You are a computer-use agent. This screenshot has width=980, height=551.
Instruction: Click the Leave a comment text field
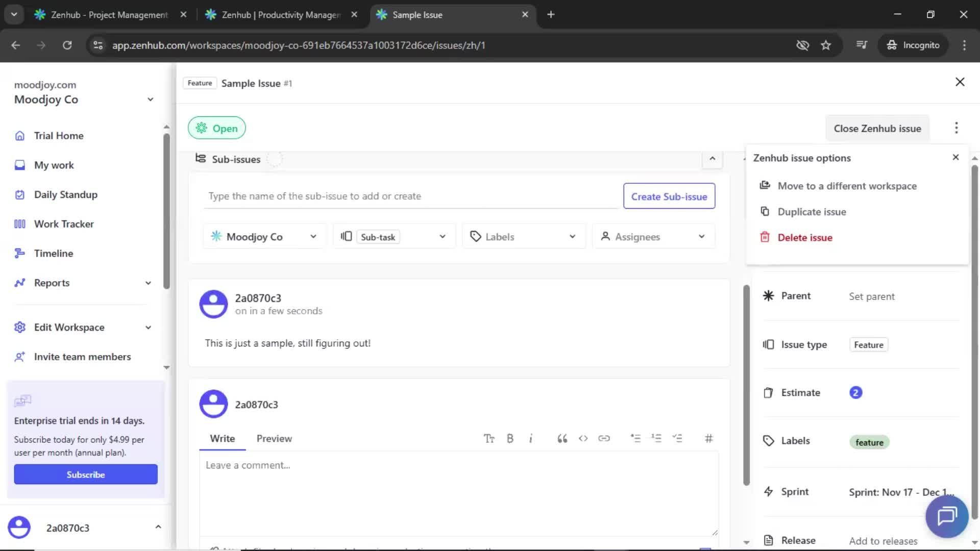pos(458,490)
